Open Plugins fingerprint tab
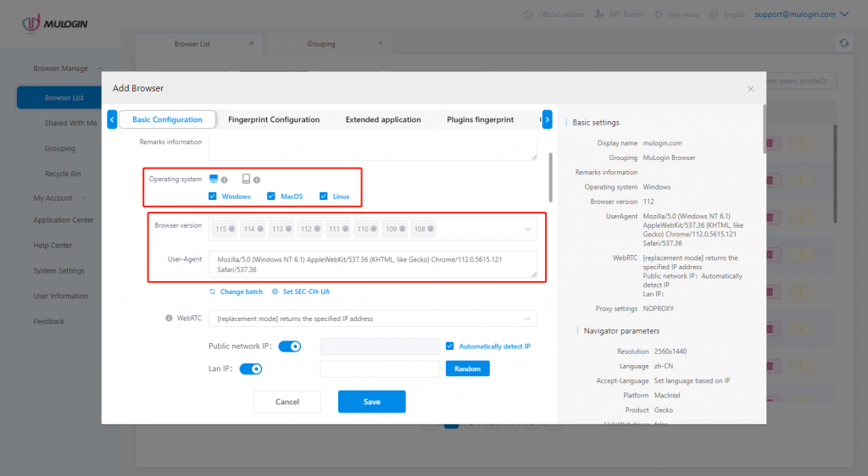This screenshot has height=476, width=868. [480, 119]
